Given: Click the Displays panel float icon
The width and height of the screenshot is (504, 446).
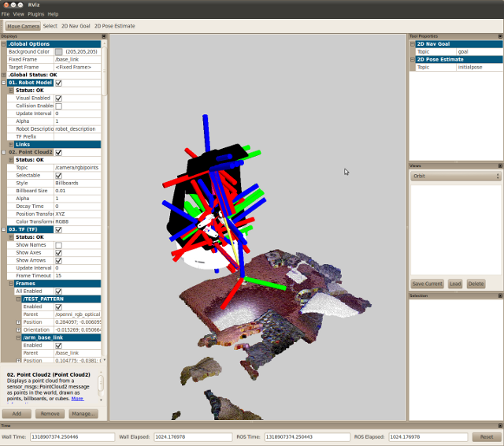Looking at the screenshot, I should click(103, 36).
